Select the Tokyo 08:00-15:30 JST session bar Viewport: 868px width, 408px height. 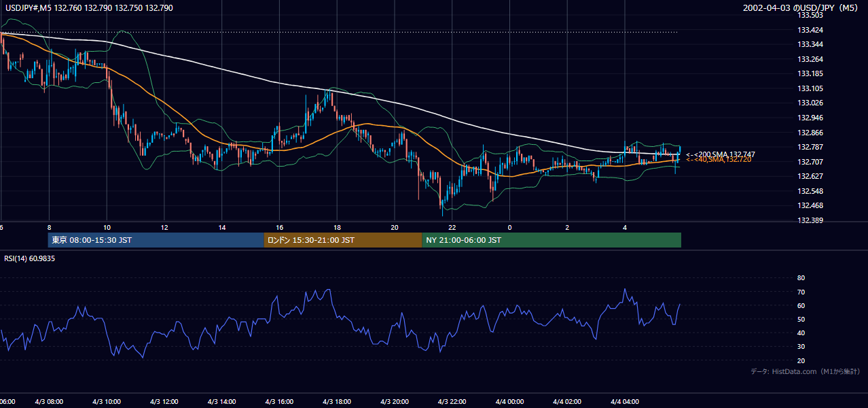tap(156, 240)
